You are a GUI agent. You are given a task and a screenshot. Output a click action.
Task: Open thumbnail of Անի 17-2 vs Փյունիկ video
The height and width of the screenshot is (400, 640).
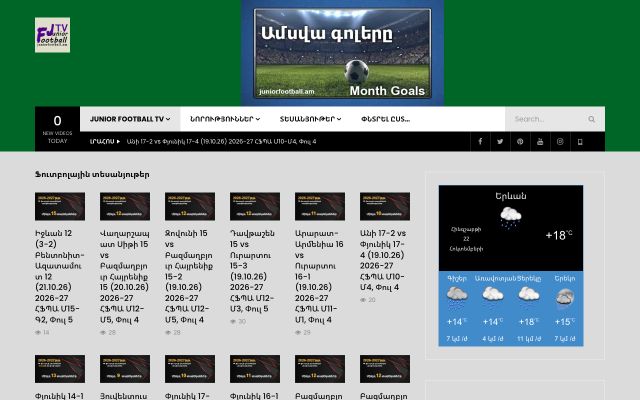click(x=385, y=207)
